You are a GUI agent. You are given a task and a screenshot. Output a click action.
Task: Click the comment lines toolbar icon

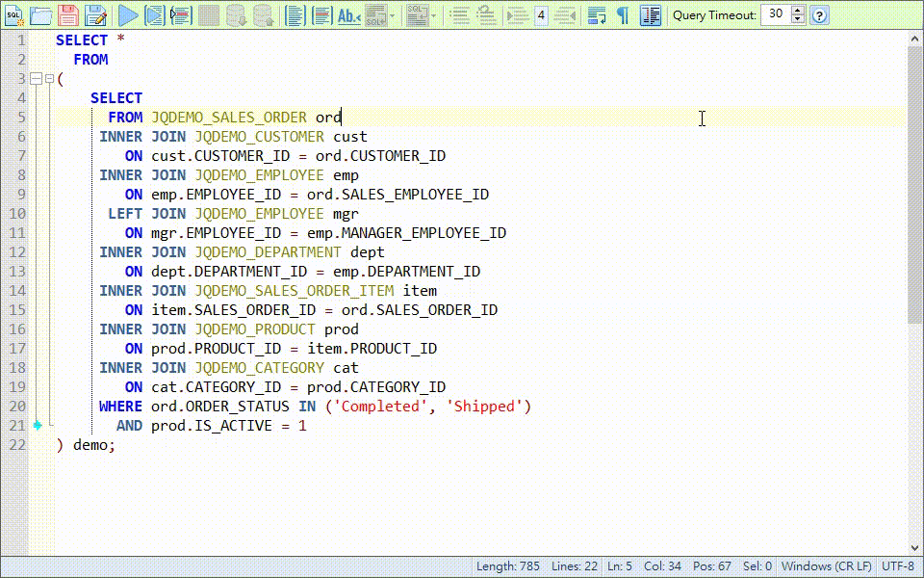[460, 15]
